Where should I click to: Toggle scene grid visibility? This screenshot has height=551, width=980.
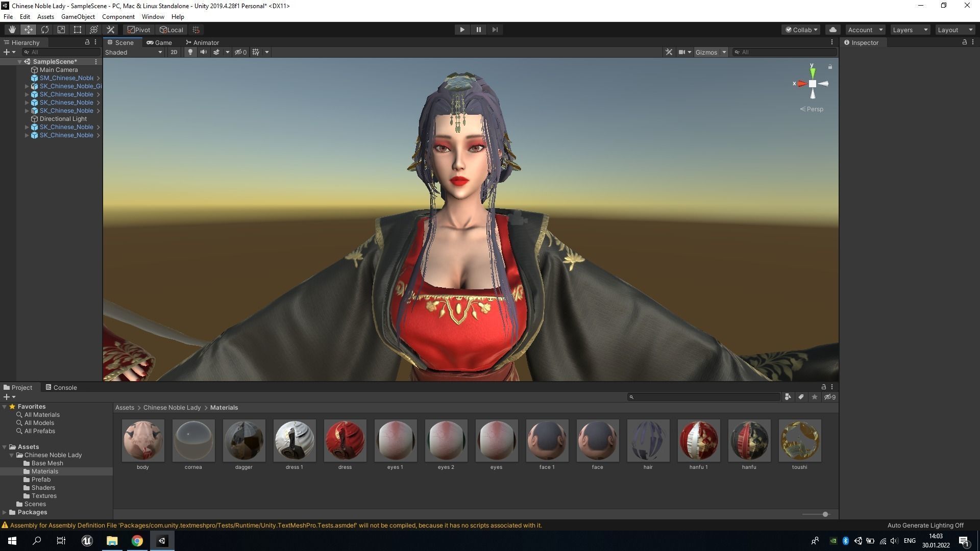[x=256, y=52]
